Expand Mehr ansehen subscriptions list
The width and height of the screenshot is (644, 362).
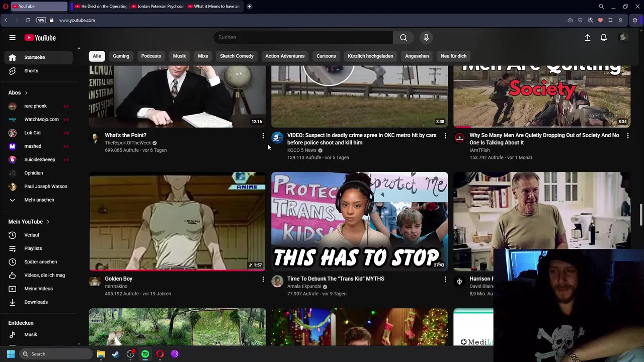39,200
